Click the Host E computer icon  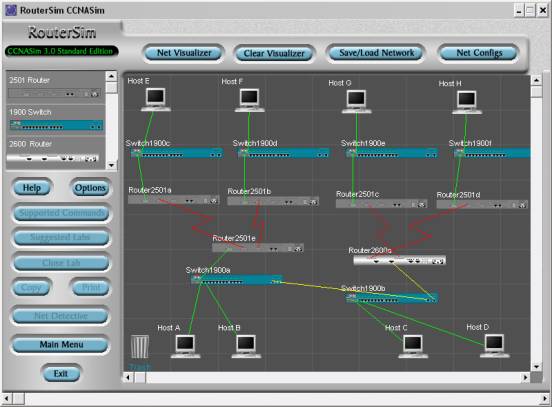click(156, 100)
